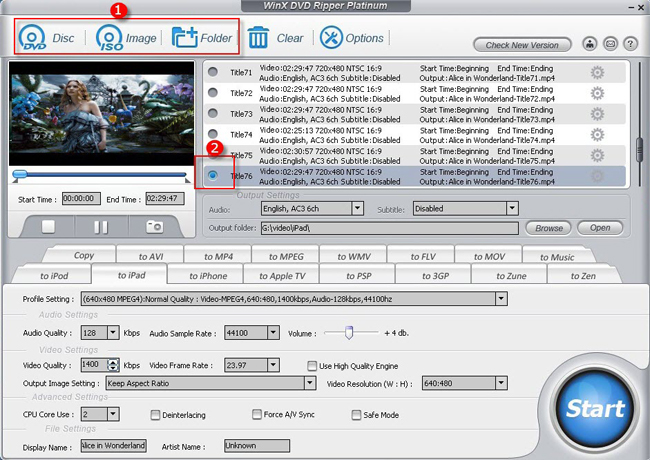Click the video preview thumbnail
650x460 pixels.
102,114
